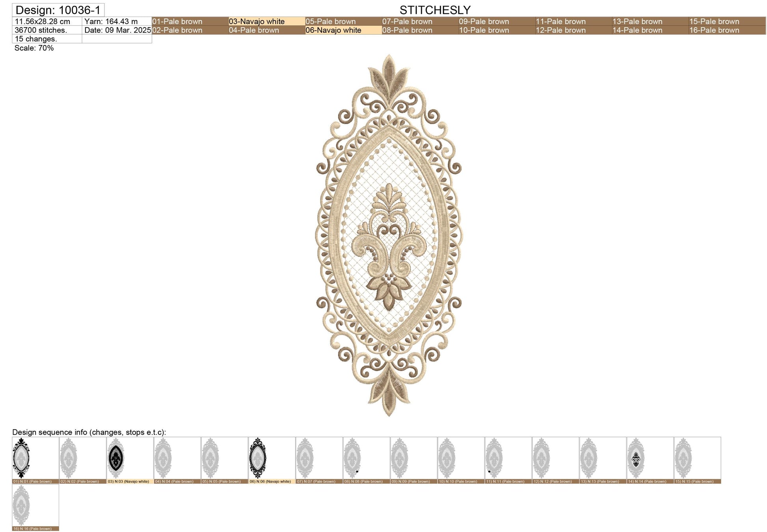The width and height of the screenshot is (767, 532).
Task: Open sequence thumbnail 09) N:09 Pale brown
Action: 414,460
